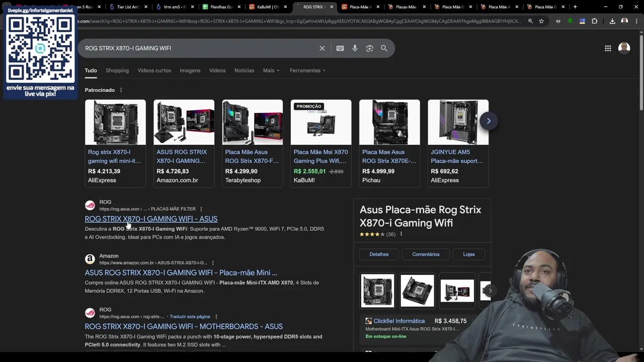
Task: Open the AliExpress Rog strix X870-I sponsored card
Action: tap(115, 143)
